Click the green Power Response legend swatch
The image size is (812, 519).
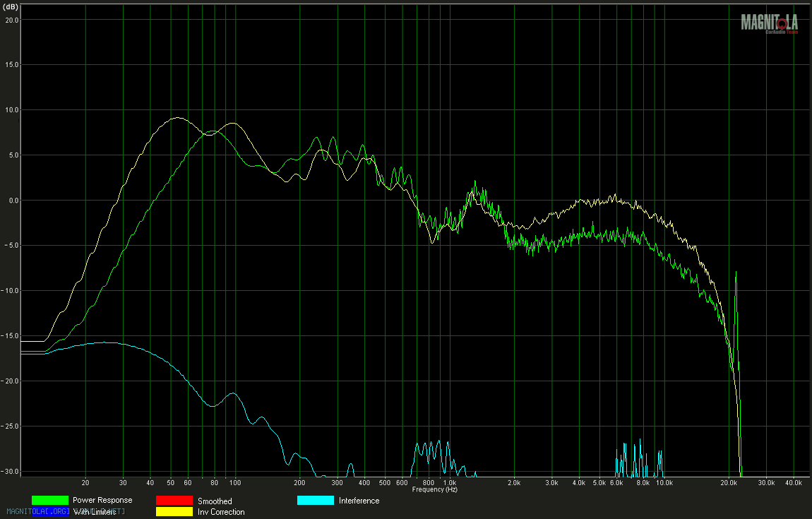pos(49,501)
